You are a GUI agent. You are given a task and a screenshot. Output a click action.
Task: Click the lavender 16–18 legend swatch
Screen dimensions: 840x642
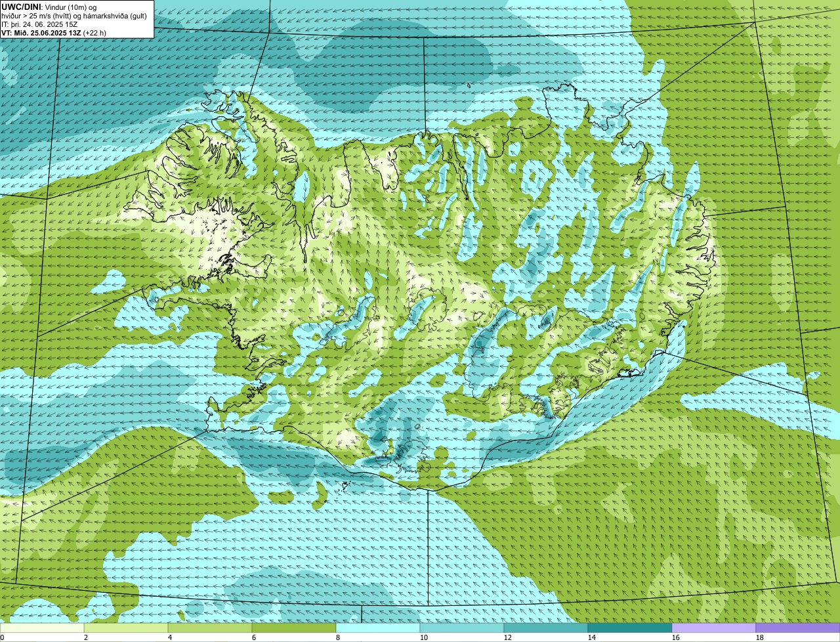point(714,628)
